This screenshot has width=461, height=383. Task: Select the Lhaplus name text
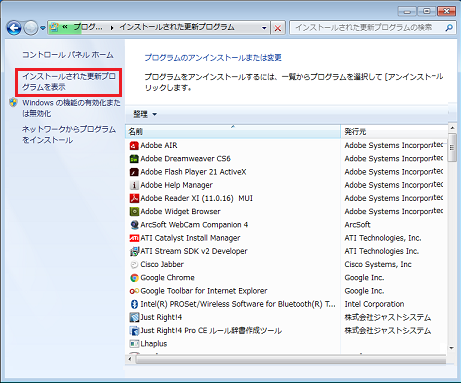coord(154,344)
